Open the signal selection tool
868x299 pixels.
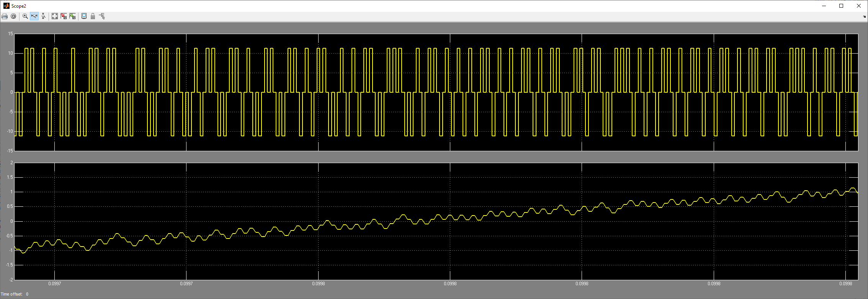pyautogui.click(x=102, y=16)
